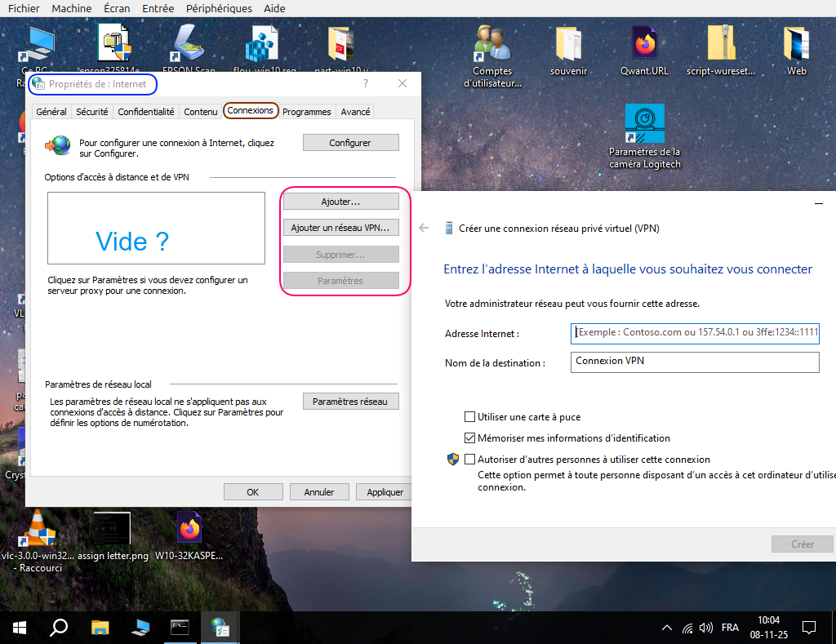Screen dimensions: 836x644
Task: Open the notification center icon
Action: click(x=809, y=628)
